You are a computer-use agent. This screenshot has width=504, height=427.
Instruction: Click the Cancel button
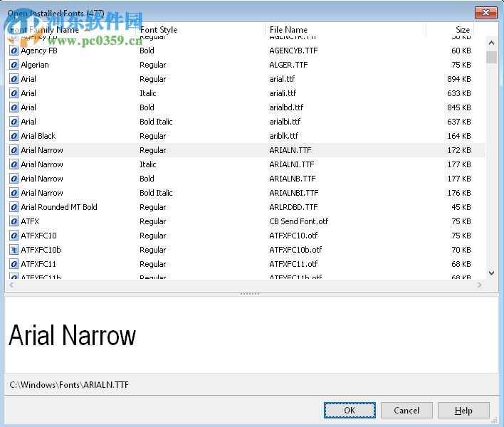coord(406,411)
